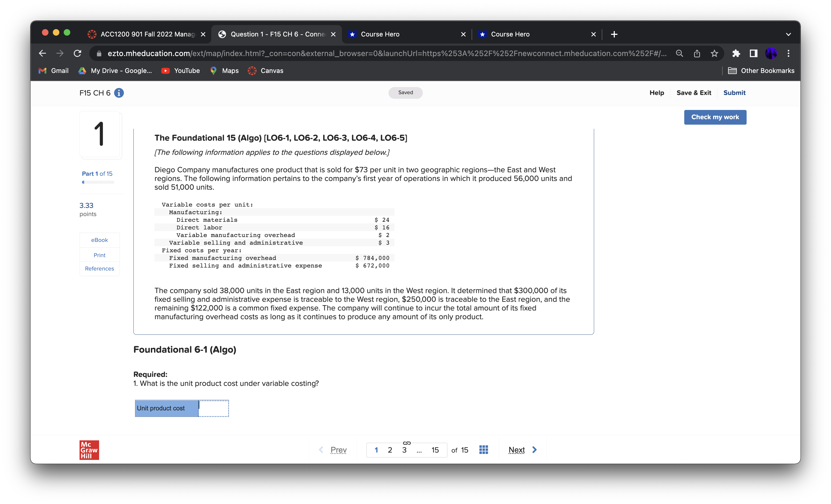Open Other Bookmarks folder

pos(761,70)
